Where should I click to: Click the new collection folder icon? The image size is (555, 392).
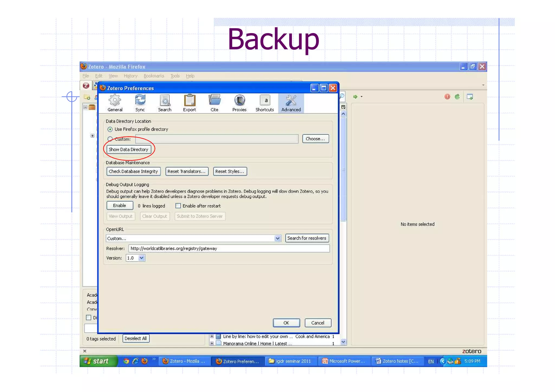coord(87,97)
